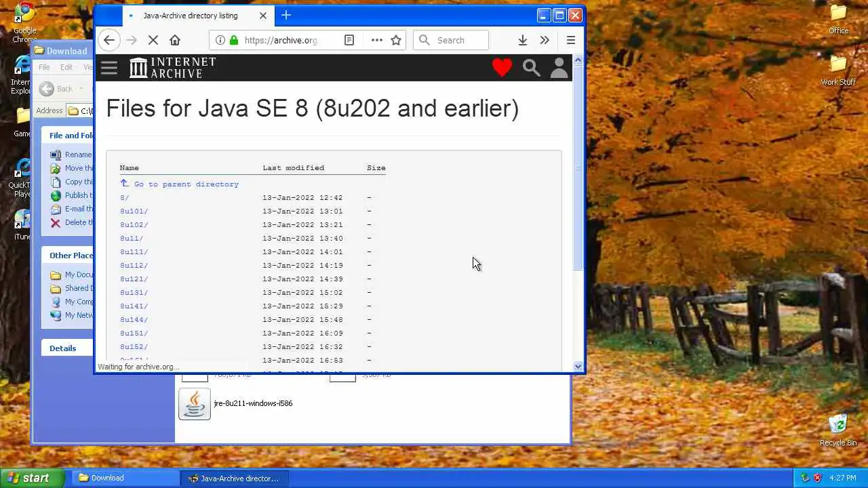Click Delete task in Download window sidebar

pos(71,222)
